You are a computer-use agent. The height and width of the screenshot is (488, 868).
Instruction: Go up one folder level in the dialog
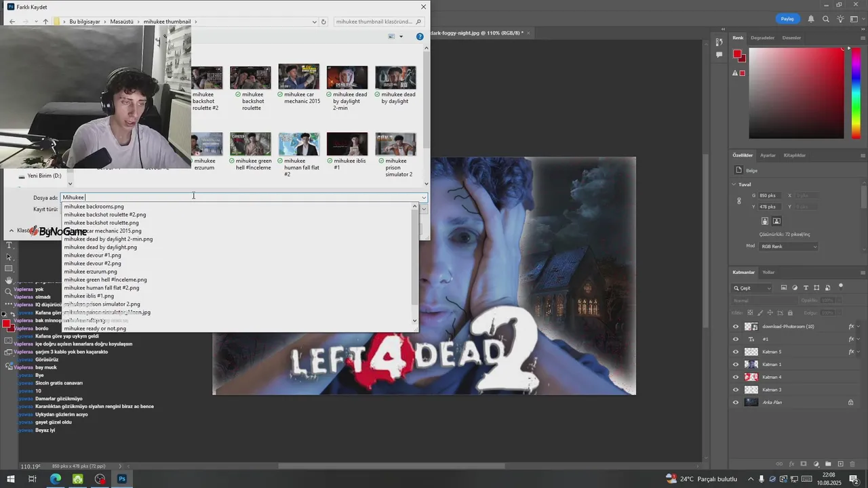coord(45,22)
